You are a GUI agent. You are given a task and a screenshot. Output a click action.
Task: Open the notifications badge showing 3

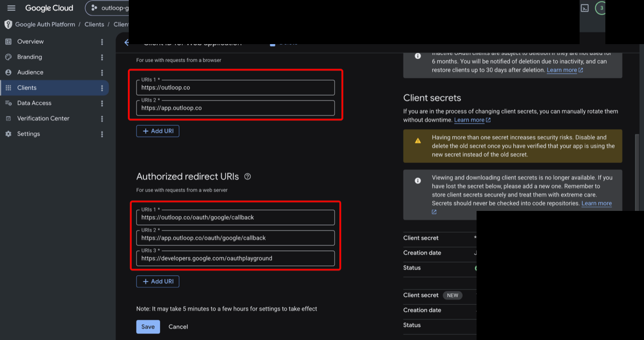click(600, 8)
